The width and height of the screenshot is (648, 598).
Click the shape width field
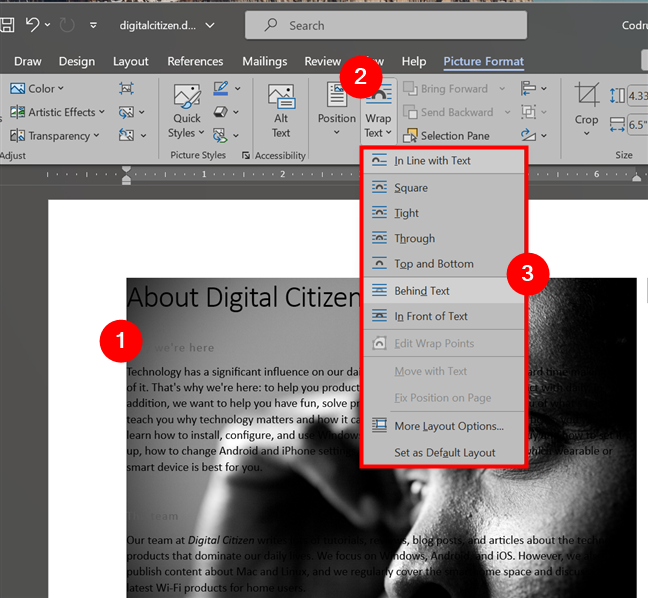click(x=637, y=124)
